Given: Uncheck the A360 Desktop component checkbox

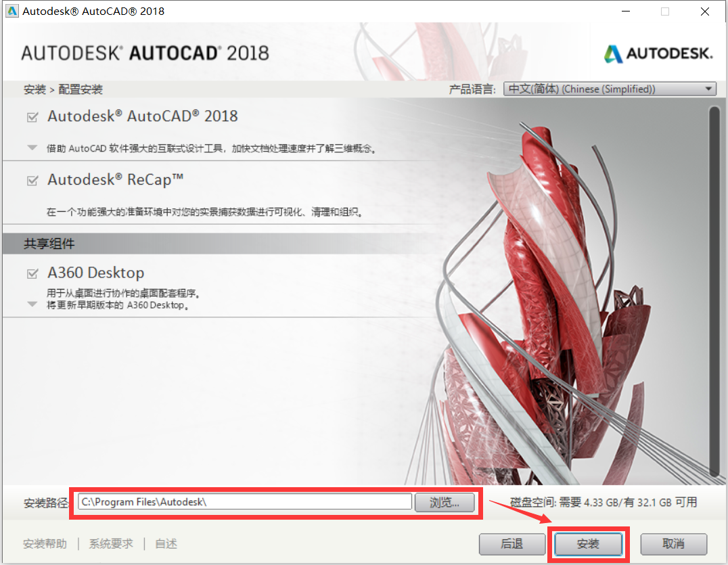Looking at the screenshot, I should pos(32,274).
